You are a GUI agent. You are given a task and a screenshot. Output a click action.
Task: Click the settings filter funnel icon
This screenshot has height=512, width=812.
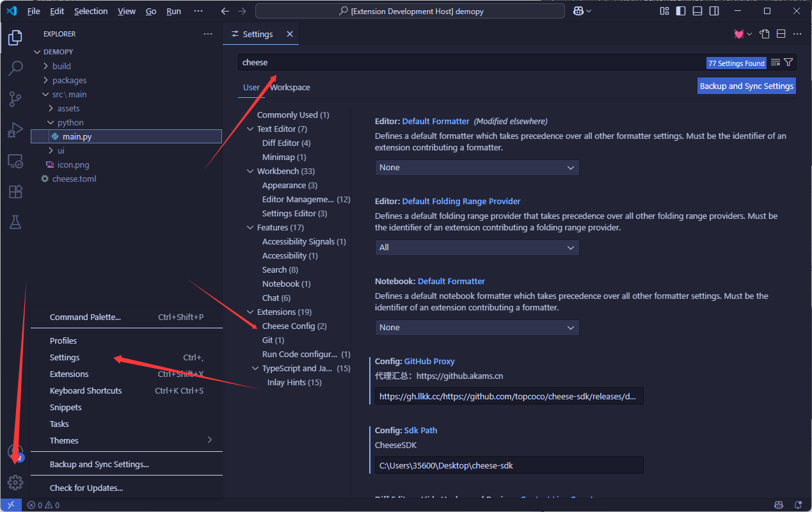click(788, 62)
